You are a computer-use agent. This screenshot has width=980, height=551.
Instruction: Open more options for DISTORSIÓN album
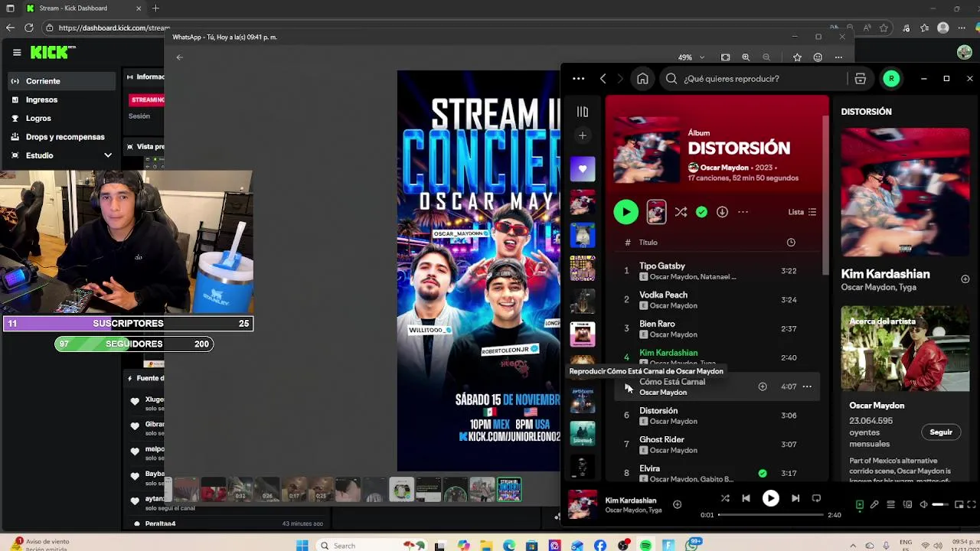point(743,212)
